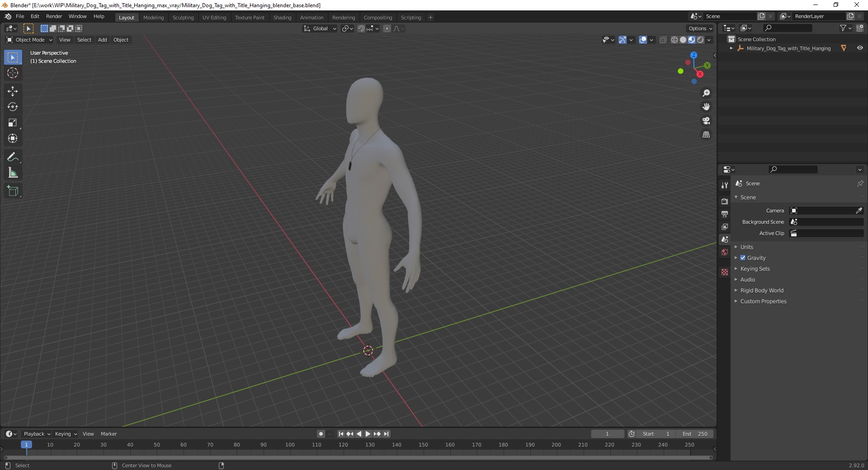Viewport: 868px width, 470px height.
Task: Expand the Custom Properties panel
Action: [x=763, y=301]
